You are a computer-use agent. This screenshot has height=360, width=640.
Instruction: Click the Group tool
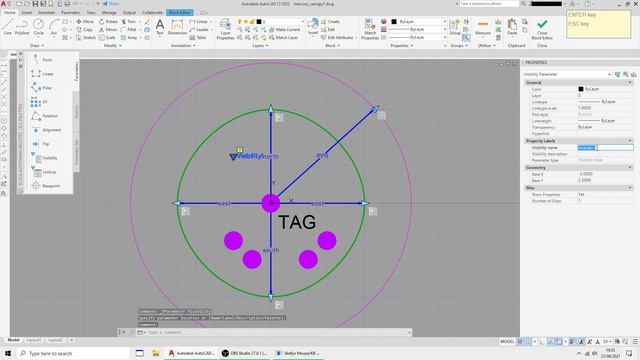pyautogui.click(x=455, y=27)
